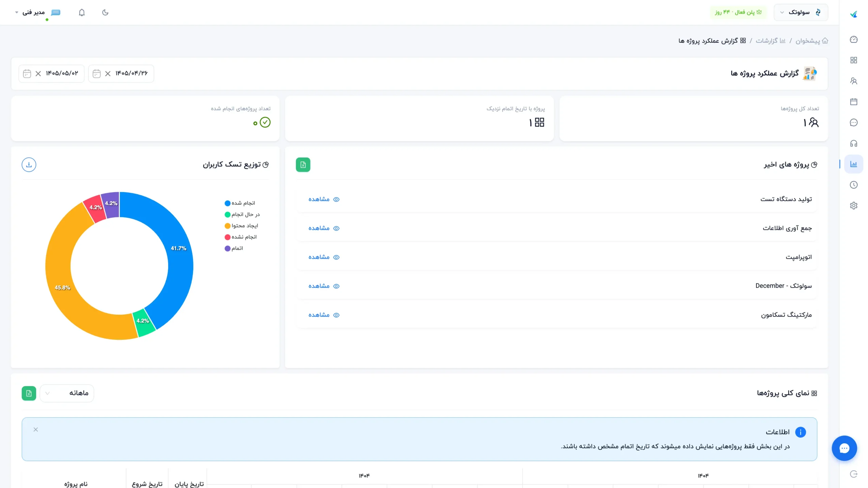The image size is (868, 488).
Task: Go to پیشخوان breadcrumb link
Action: coord(812,41)
